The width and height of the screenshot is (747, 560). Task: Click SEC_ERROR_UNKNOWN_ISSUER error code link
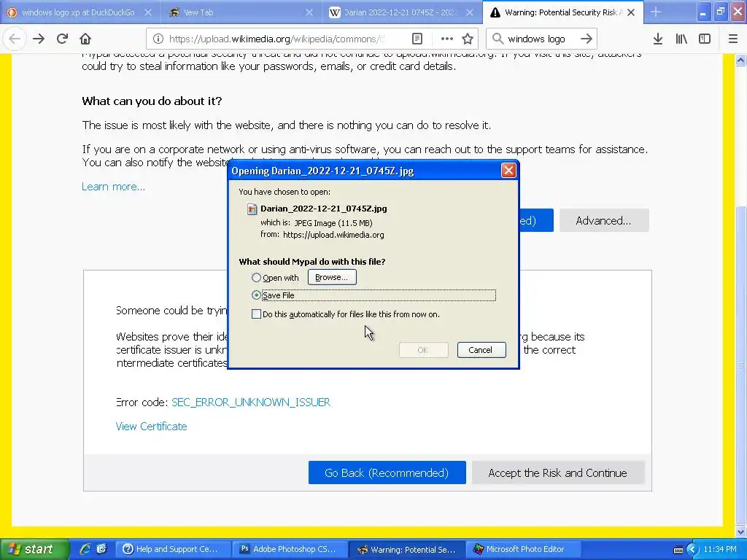click(x=251, y=402)
